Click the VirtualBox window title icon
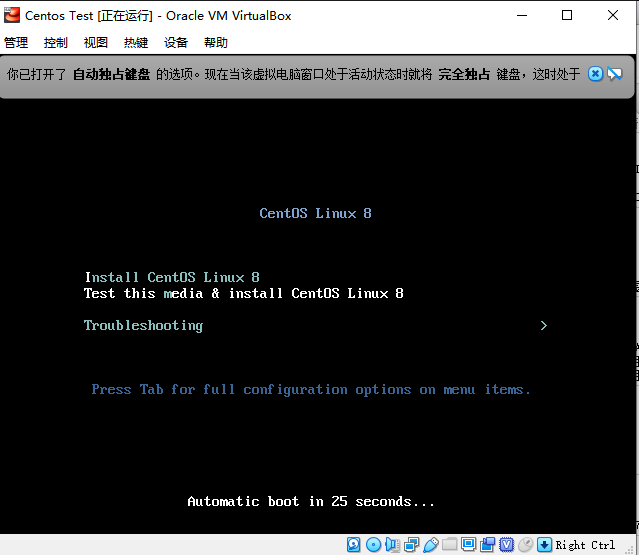639x555 pixels. point(12,15)
